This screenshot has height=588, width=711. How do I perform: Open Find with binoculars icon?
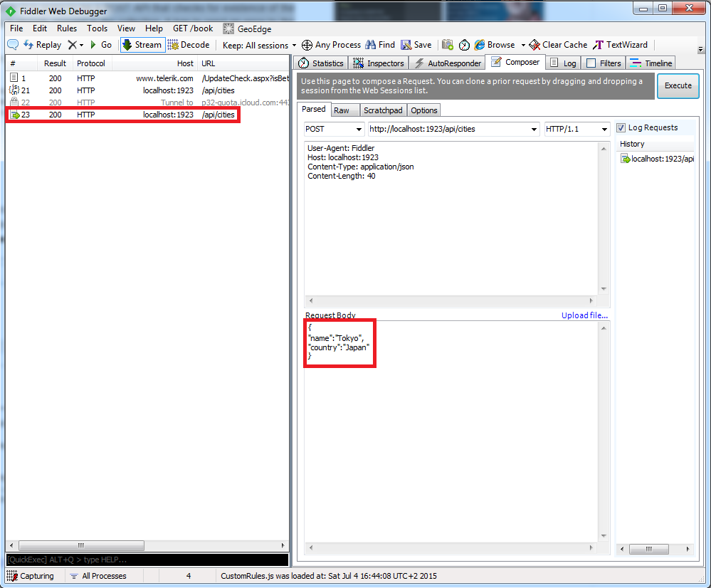381,44
